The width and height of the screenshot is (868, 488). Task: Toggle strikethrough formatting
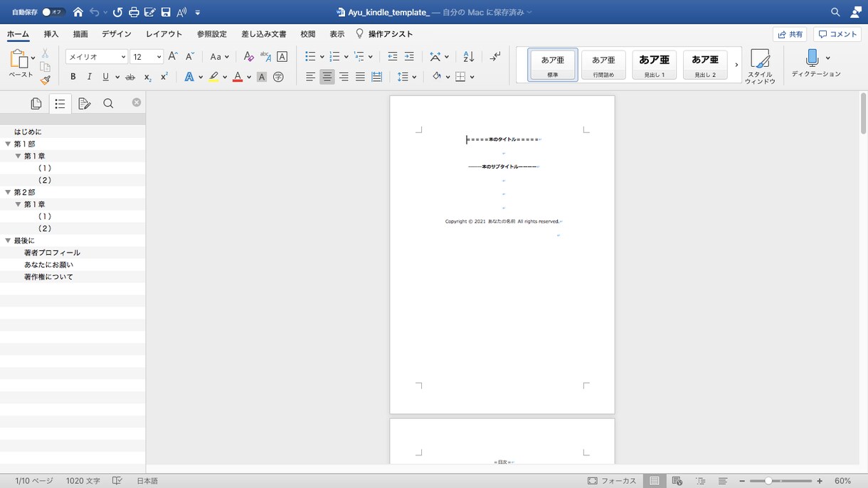point(130,77)
